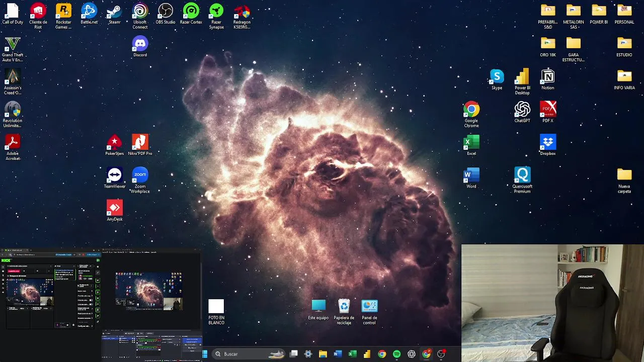Viewport: 644px width, 362px height.
Task: Click the AnyDesk desktop shortcut
Action: coord(115,211)
